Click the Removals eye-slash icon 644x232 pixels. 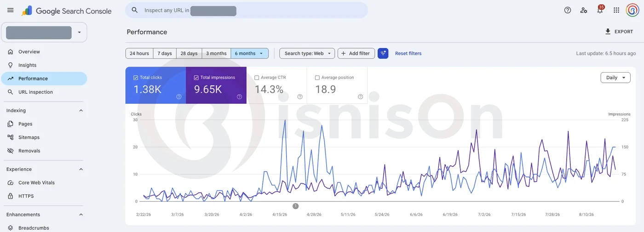(x=11, y=151)
